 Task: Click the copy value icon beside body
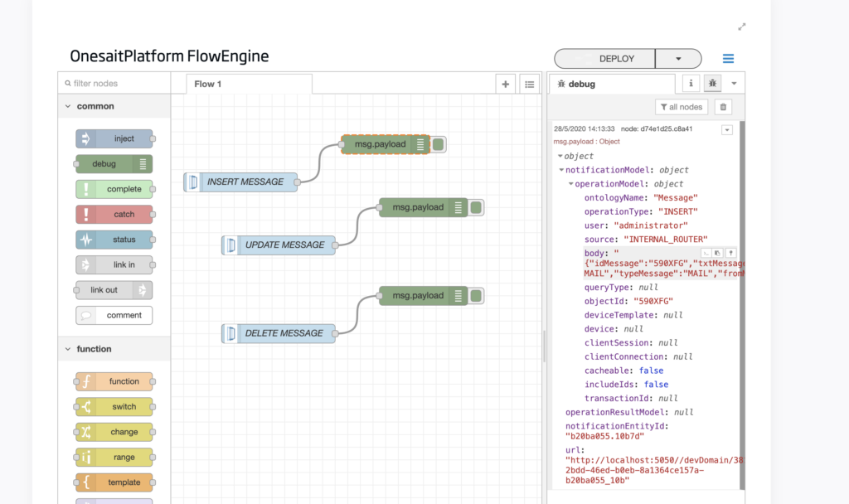pyautogui.click(x=717, y=253)
